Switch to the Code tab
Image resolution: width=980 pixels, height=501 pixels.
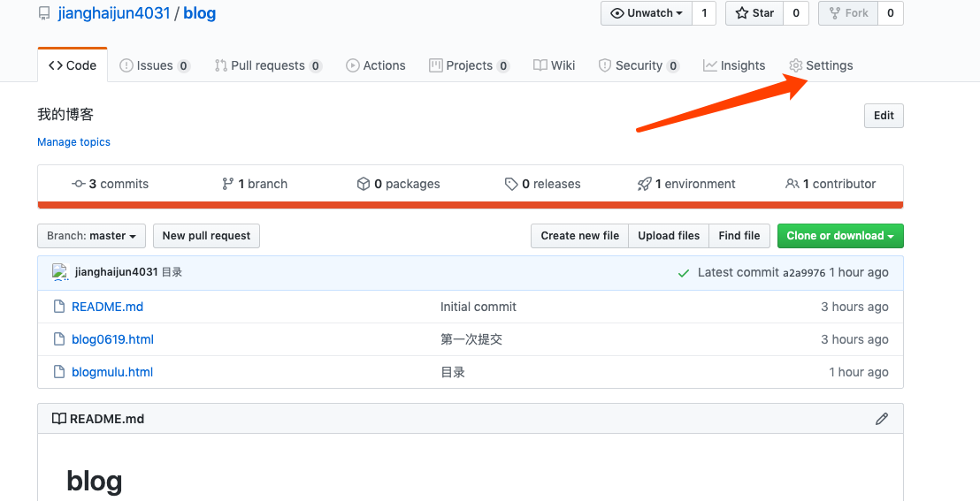tap(73, 65)
